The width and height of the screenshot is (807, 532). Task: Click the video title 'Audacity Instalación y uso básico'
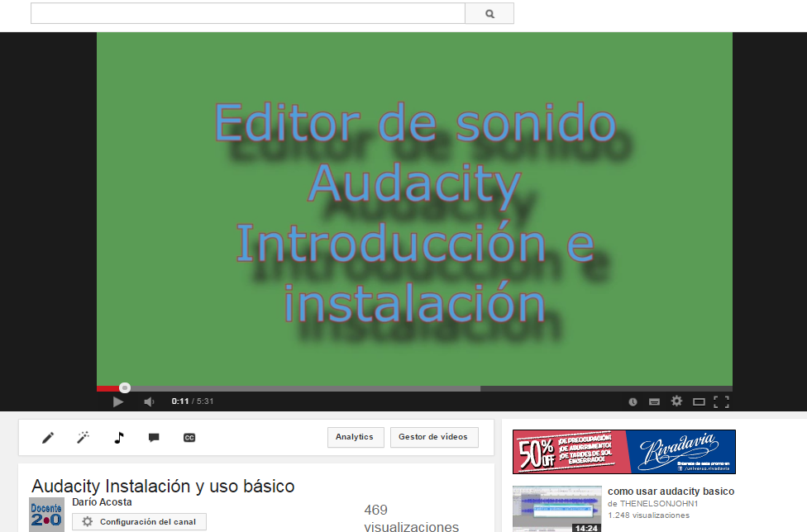163,486
